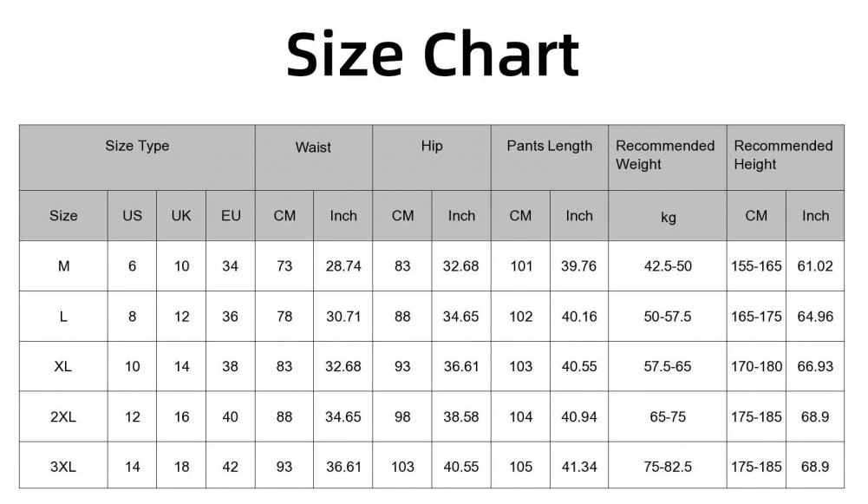Click the 28.74 waist inch value
Viewport: 868px width, 504px height.
[x=343, y=266]
